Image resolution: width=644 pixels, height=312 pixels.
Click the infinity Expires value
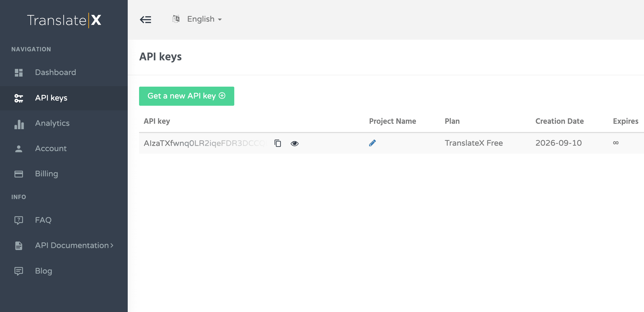616,143
